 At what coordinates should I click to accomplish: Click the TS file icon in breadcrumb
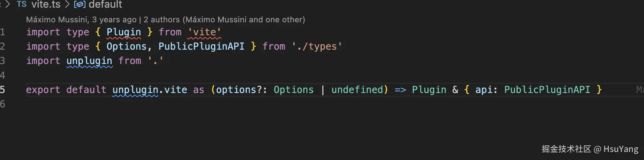pyautogui.click(x=22, y=4)
